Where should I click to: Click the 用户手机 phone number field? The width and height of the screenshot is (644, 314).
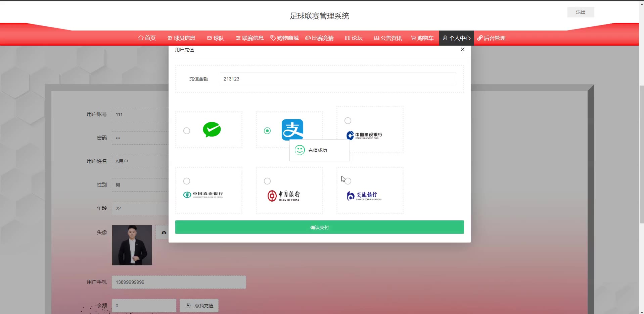(179, 282)
